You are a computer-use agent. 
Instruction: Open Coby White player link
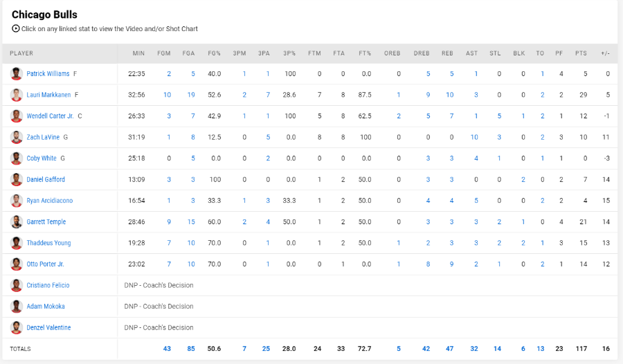click(42, 158)
